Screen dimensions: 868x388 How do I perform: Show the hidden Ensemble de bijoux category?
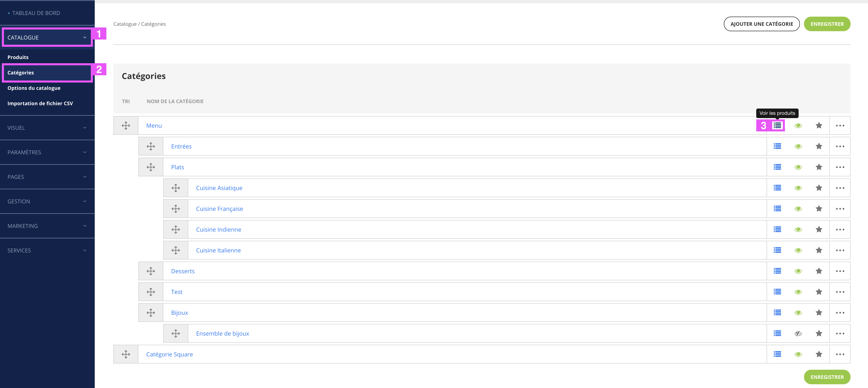(x=798, y=333)
